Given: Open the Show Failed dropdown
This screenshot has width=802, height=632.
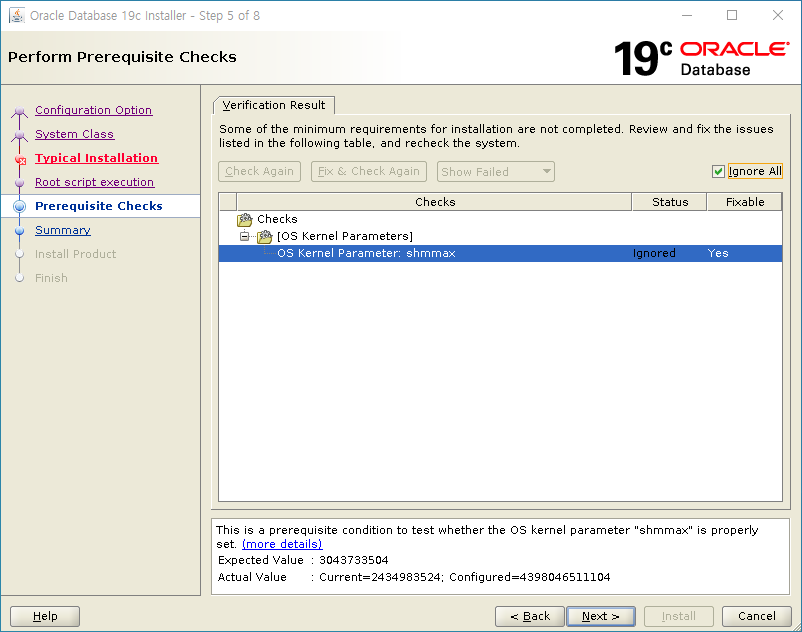Looking at the screenshot, I should [x=496, y=172].
